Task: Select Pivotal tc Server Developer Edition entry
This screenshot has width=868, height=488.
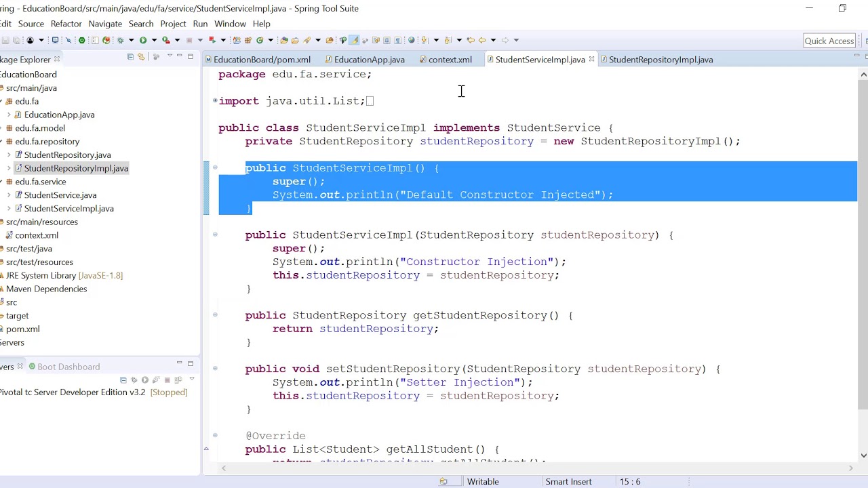Action: tap(94, 392)
